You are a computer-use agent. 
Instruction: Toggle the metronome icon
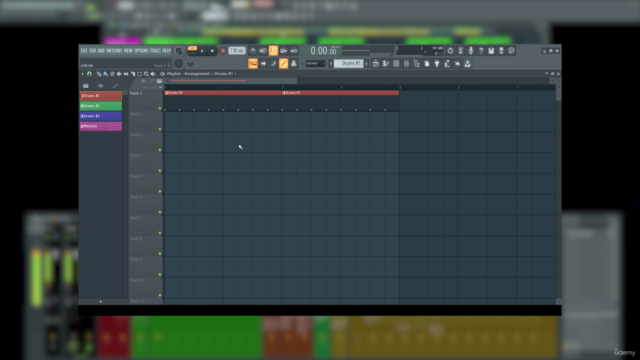253,51
